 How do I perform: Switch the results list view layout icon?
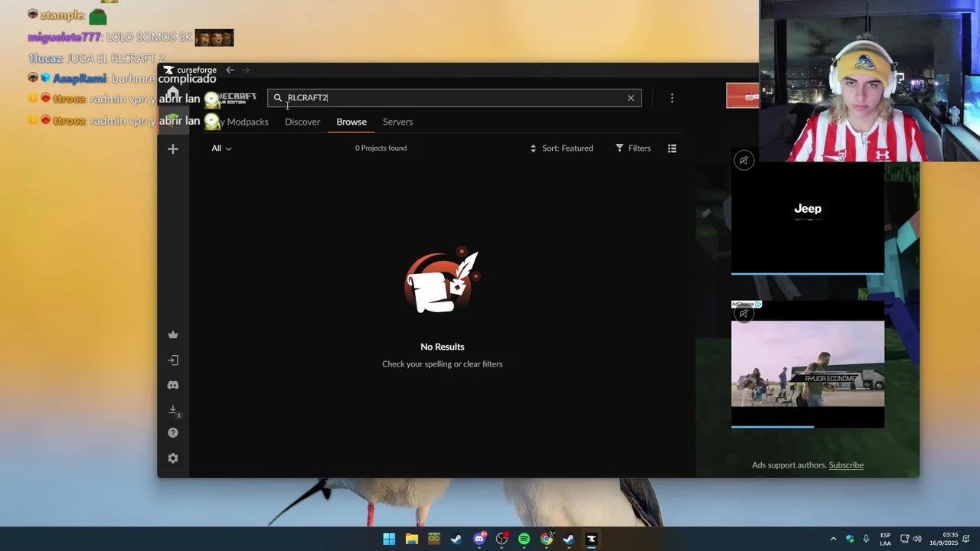click(672, 148)
